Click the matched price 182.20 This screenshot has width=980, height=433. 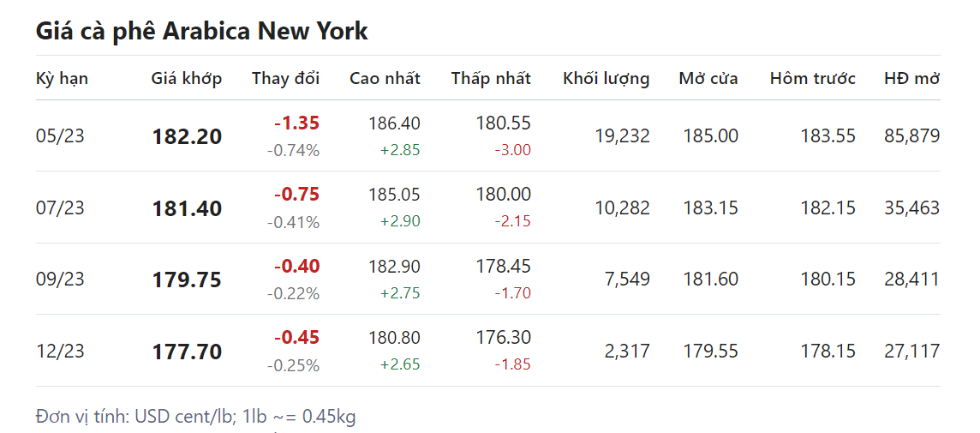187,136
